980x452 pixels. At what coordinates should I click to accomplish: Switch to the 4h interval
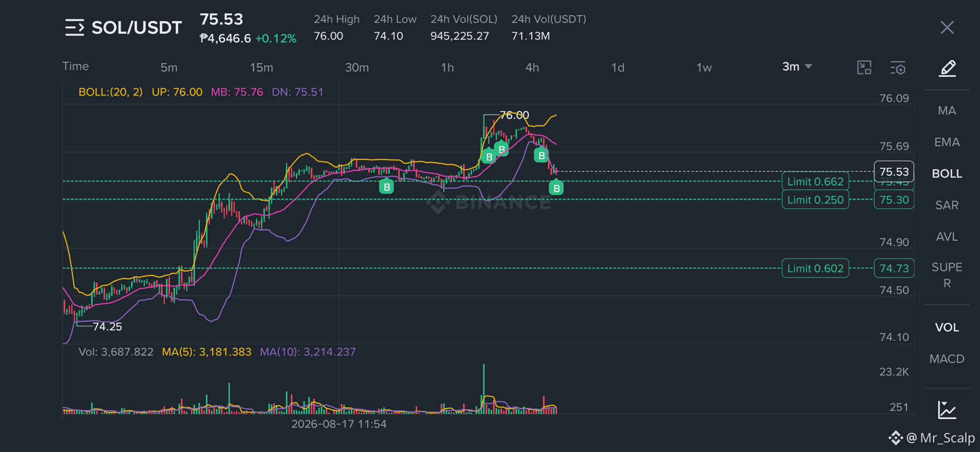coord(532,67)
